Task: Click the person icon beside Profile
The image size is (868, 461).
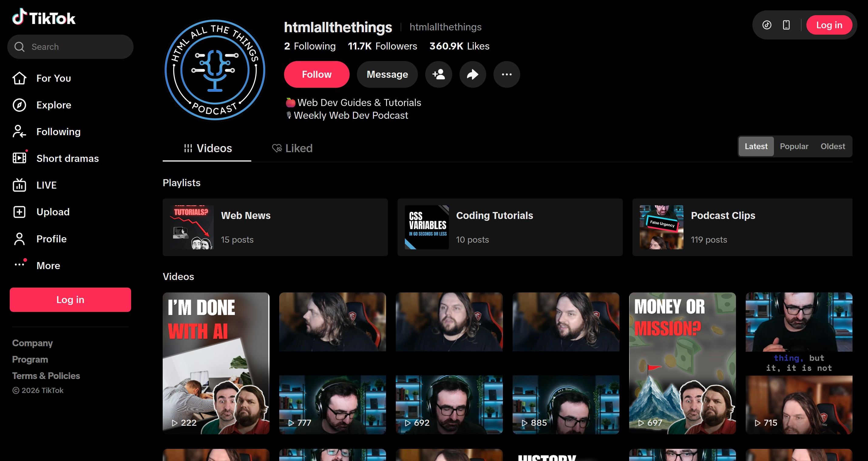Action: (x=19, y=239)
